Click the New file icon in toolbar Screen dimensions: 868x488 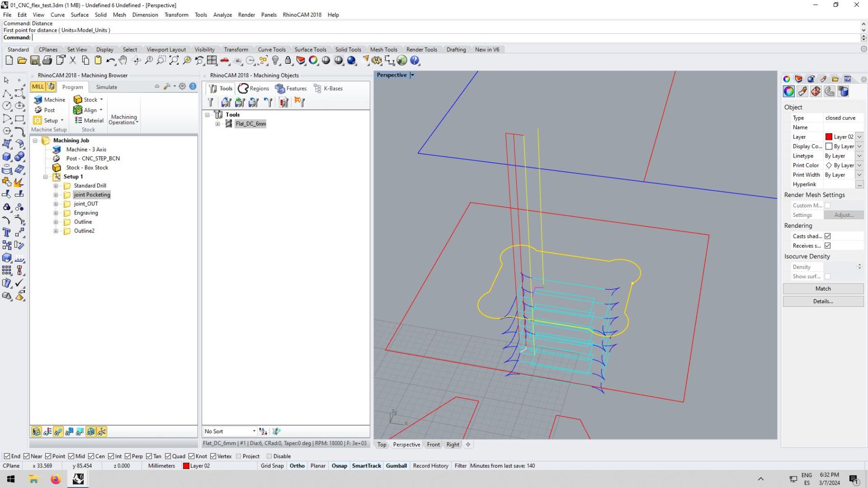(x=9, y=60)
